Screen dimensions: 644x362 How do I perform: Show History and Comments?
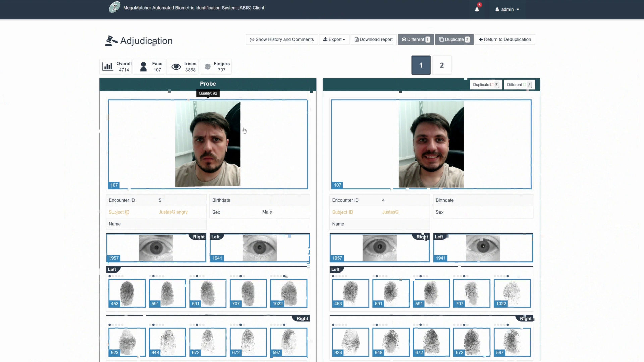click(282, 39)
